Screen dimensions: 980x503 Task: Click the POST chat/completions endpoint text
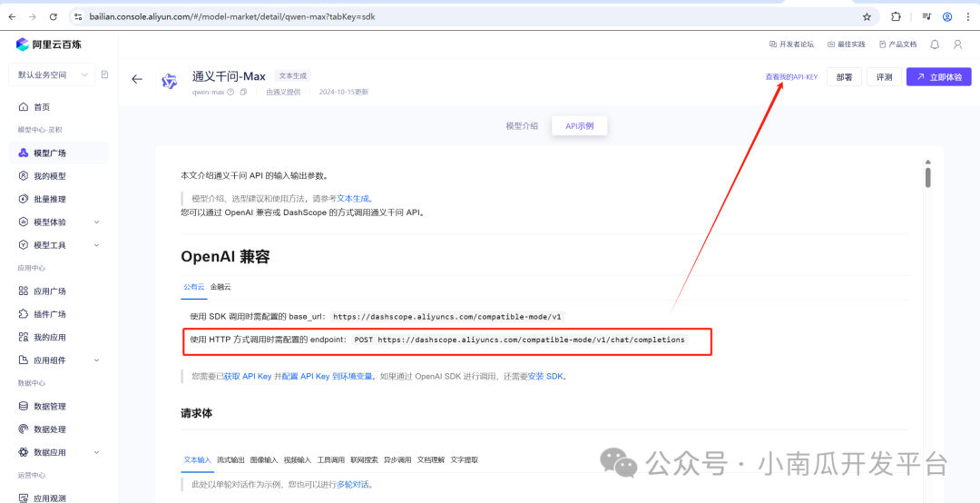coord(520,340)
